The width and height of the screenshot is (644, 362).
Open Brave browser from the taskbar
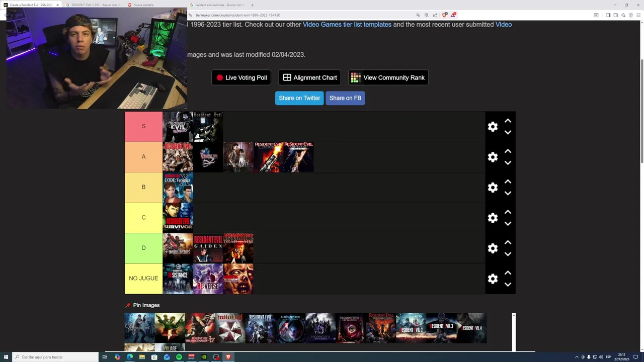pos(228,357)
